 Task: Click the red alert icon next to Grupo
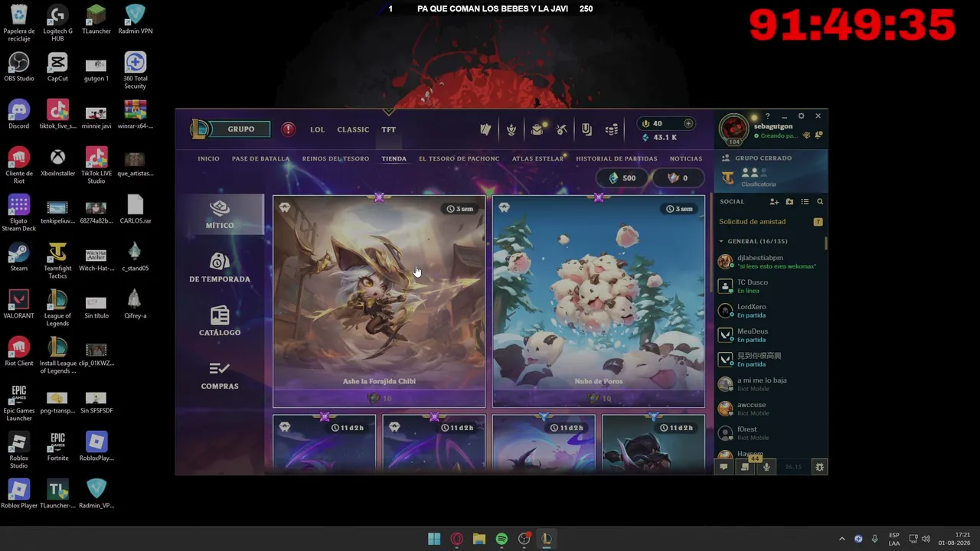[288, 129]
